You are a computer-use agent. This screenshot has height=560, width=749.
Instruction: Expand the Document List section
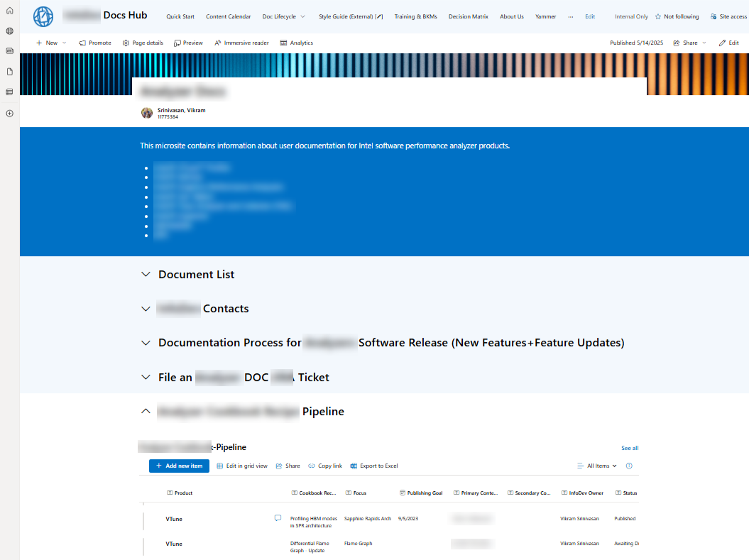click(146, 275)
